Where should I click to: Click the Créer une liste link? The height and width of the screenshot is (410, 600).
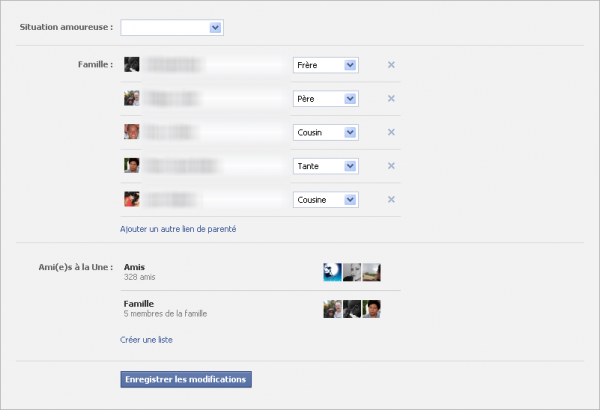click(146, 340)
